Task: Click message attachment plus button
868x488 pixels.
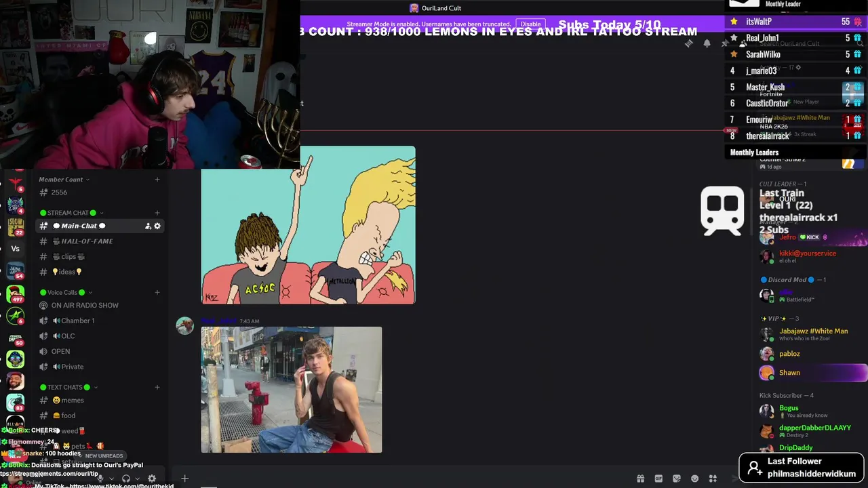Action: (184, 479)
